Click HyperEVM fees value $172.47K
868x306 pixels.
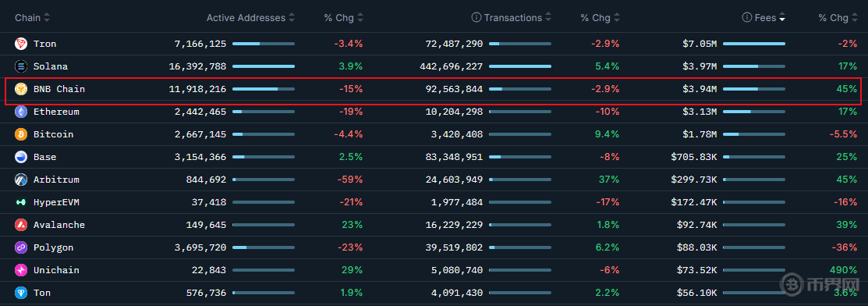point(693,202)
